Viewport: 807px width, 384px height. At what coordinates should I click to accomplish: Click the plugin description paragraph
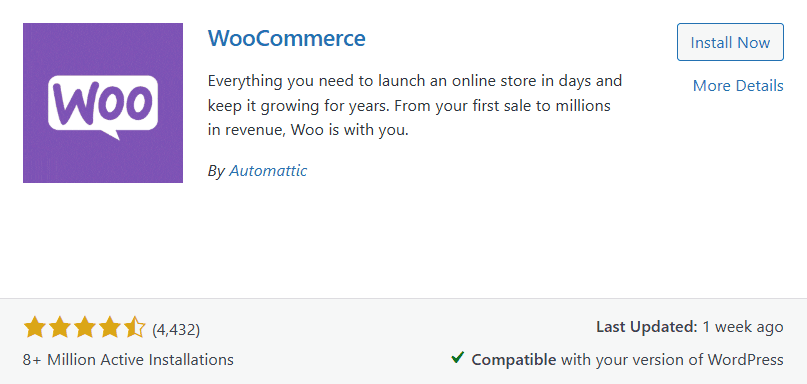pos(415,106)
